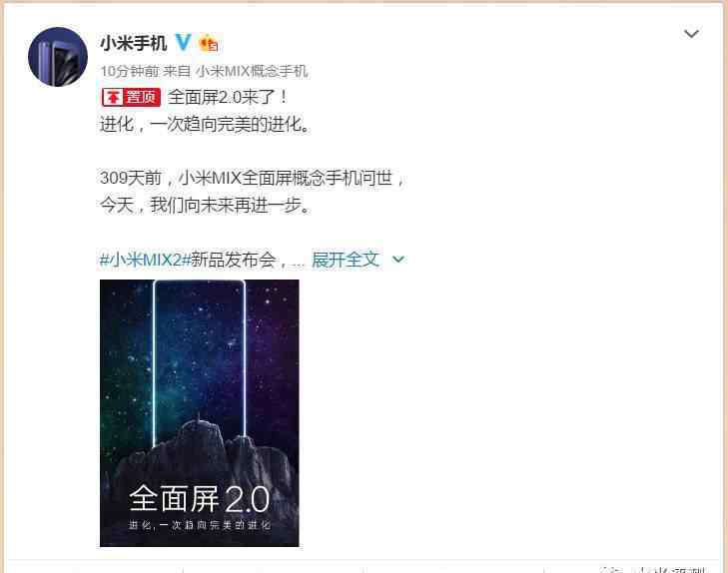The width and height of the screenshot is (728, 573).
Task: Click the watermark text at bottom right
Action: point(653,569)
